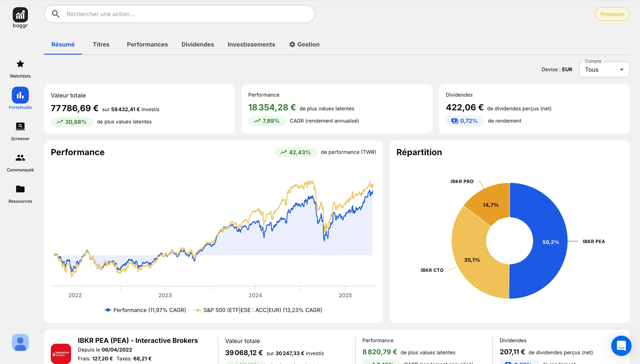This screenshot has height=364, width=640.
Task: Toggle S&P 500 series in legend
Action: 258,310
